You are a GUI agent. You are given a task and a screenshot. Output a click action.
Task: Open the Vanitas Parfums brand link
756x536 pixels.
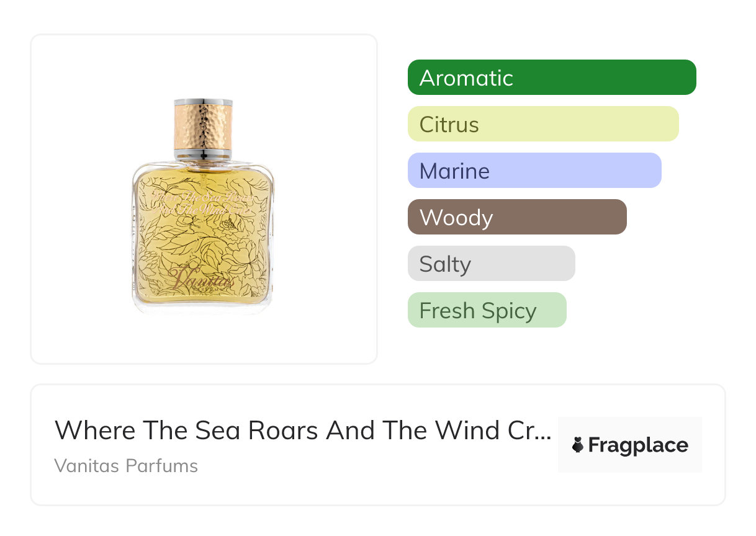coord(126,465)
